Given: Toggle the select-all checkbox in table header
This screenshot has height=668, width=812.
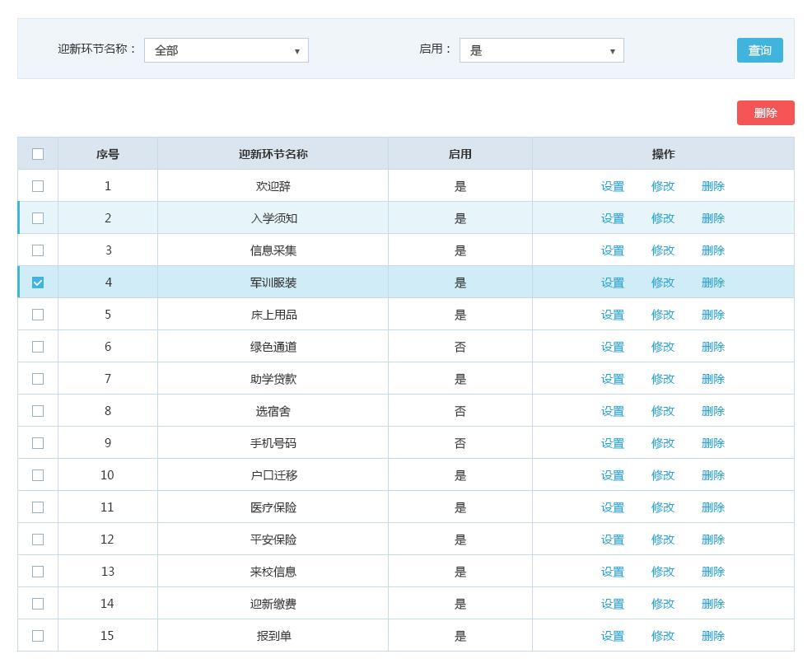Looking at the screenshot, I should 38,154.
